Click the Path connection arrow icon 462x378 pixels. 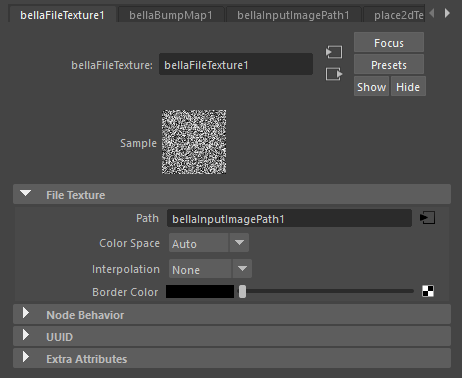427,218
